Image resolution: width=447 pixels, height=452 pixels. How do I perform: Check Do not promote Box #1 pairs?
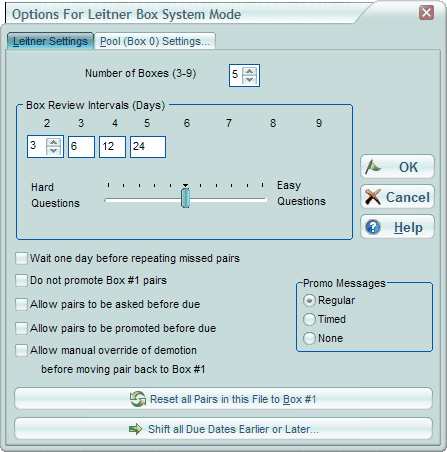(21, 280)
